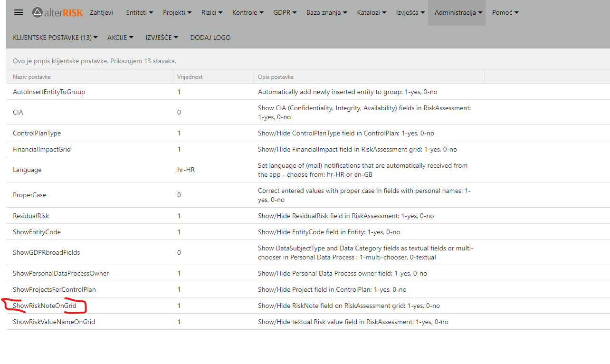This screenshot has width=610, height=364.
Task: Click the value 0 of CIA
Action: [179, 113]
